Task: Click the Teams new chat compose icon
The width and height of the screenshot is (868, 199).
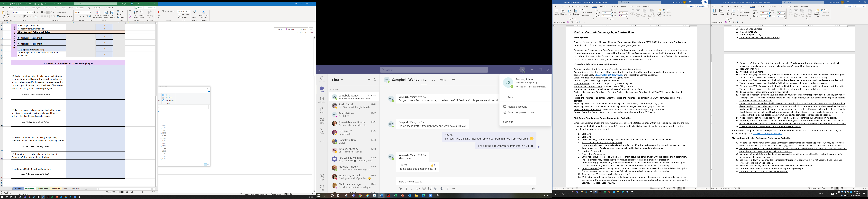Action: click(375, 80)
